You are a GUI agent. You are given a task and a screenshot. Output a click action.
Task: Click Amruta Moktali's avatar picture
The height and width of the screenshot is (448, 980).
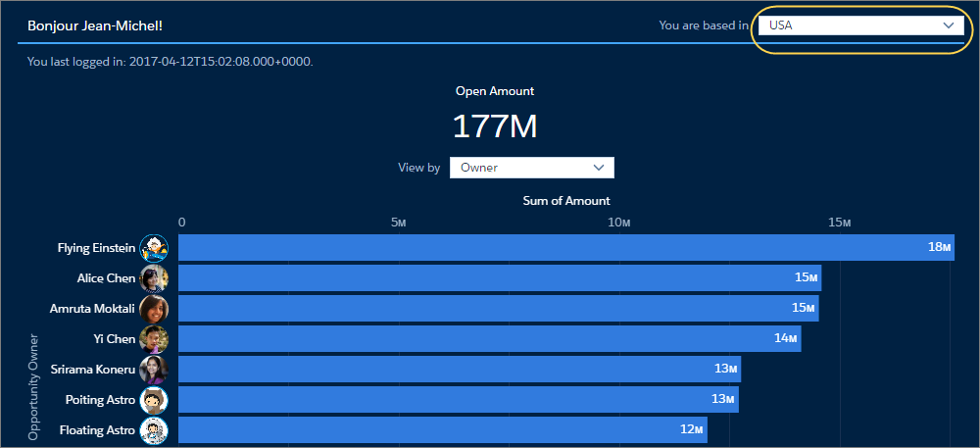(154, 309)
